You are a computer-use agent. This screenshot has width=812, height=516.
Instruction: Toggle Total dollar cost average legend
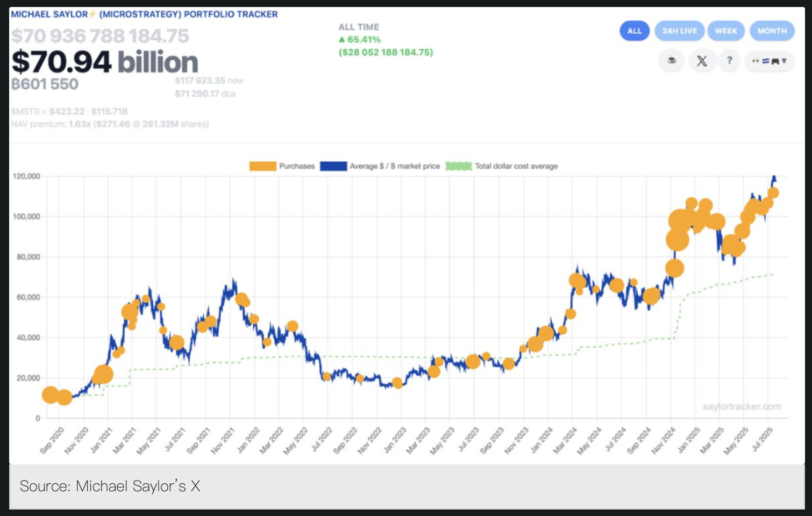coord(502,166)
